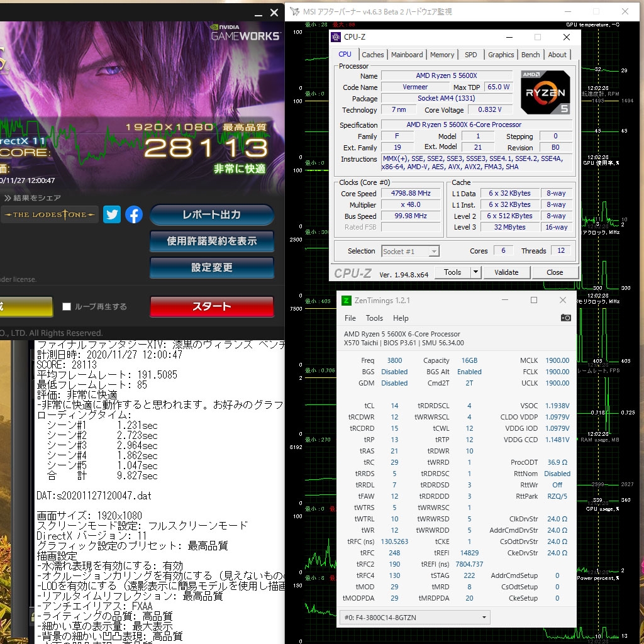Viewport: 644px width, 644px height.
Task: Click the Close button in CPU-Z
Action: 555,272
